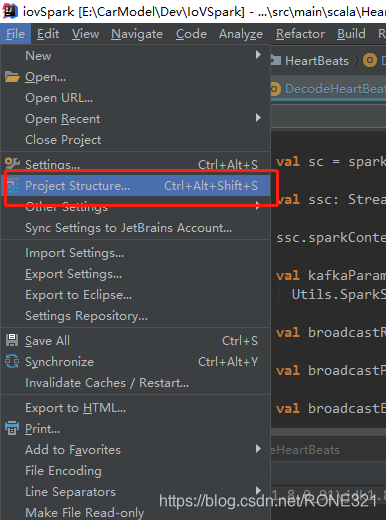Open Project Structure... dialog entry
The width and height of the screenshot is (386, 520).
(x=135, y=186)
